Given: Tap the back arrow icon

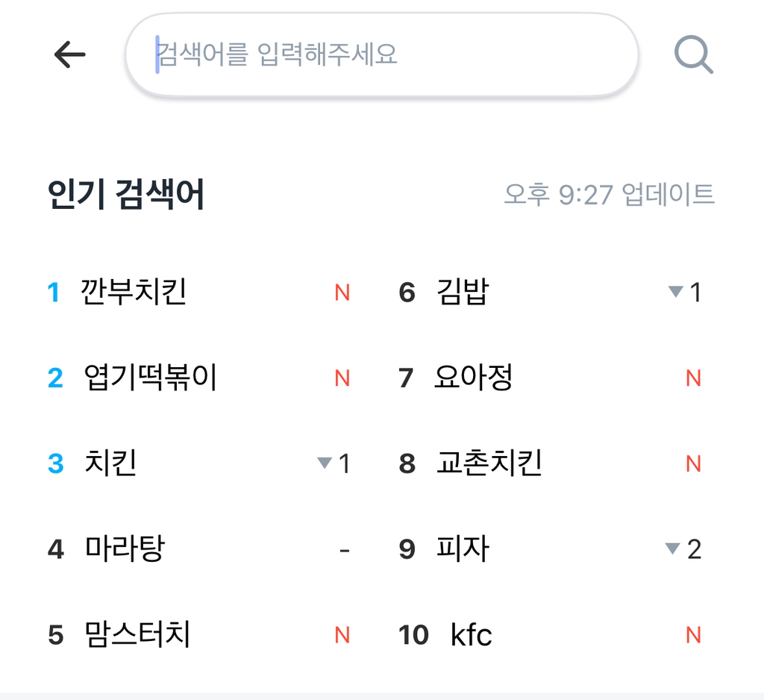Looking at the screenshot, I should click(x=70, y=54).
